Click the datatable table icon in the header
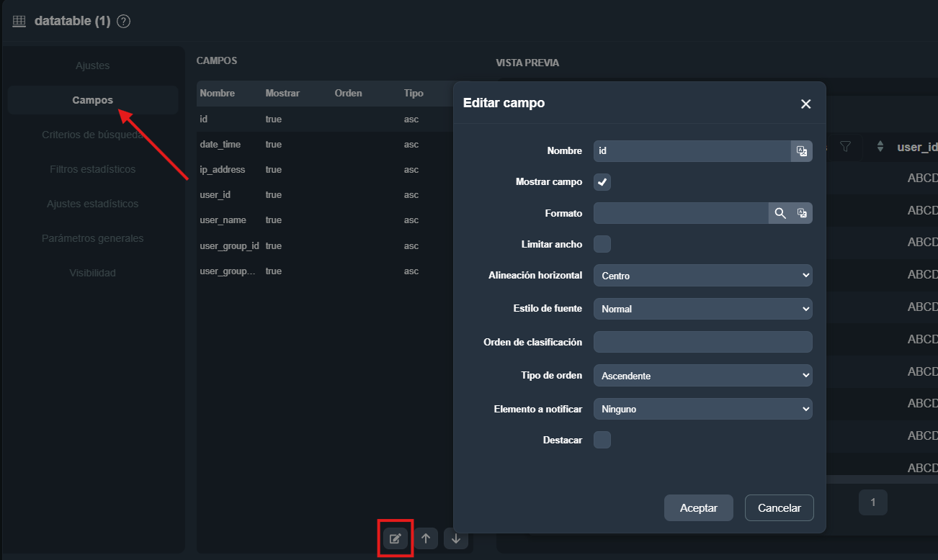 click(18, 20)
